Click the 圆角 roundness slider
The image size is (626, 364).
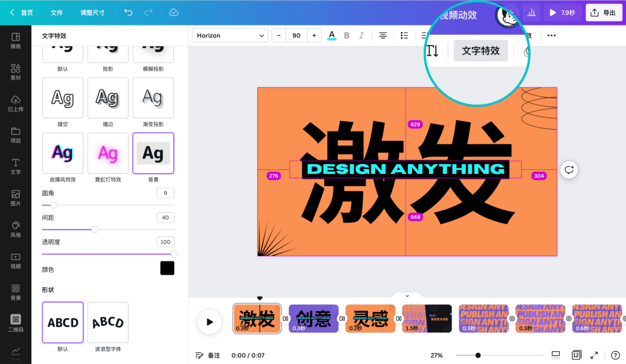click(108, 205)
